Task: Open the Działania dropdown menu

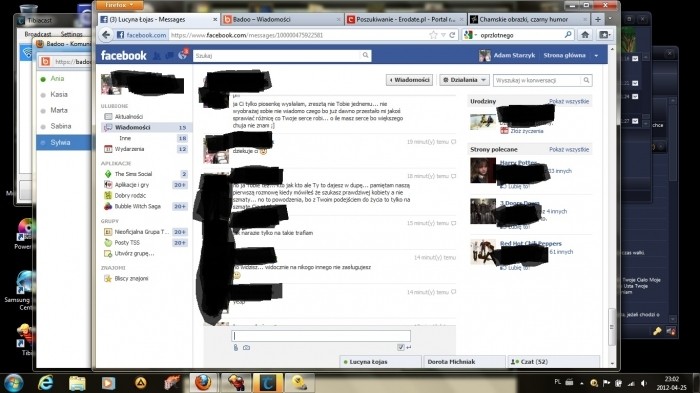Action: tap(464, 80)
